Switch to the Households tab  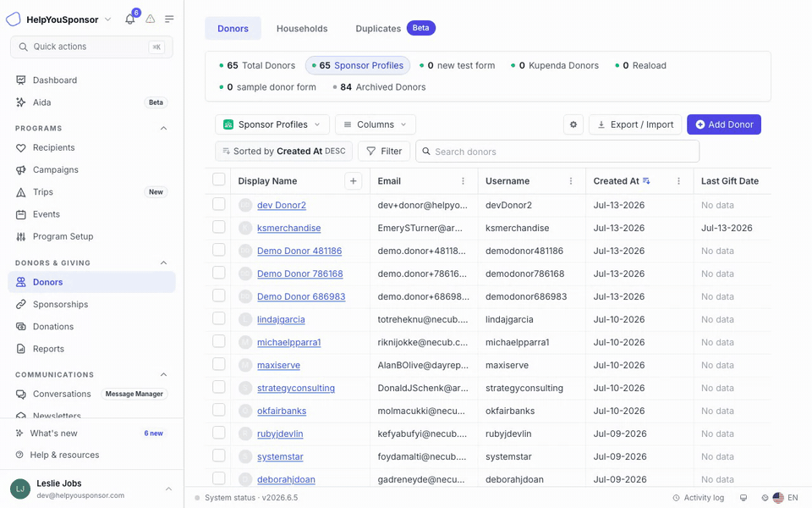click(302, 29)
